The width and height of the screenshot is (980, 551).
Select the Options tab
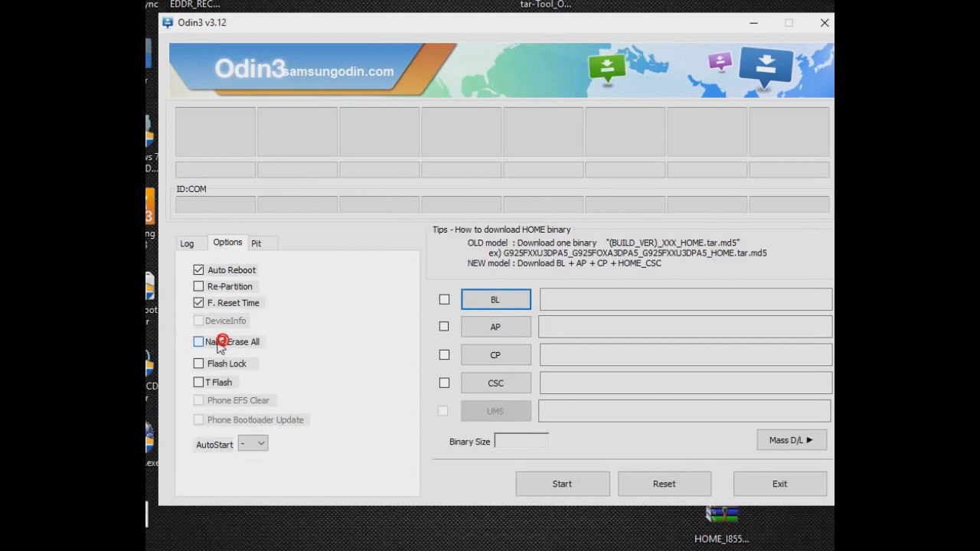[227, 242]
